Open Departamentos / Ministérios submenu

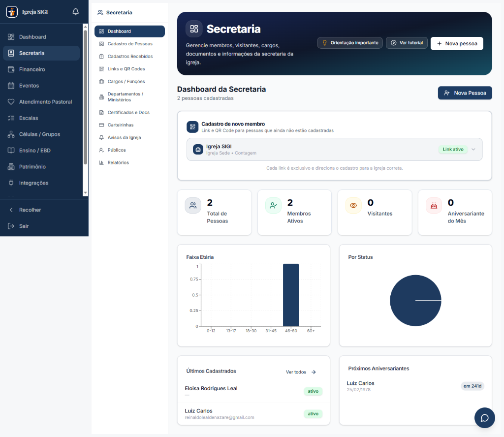(x=129, y=97)
